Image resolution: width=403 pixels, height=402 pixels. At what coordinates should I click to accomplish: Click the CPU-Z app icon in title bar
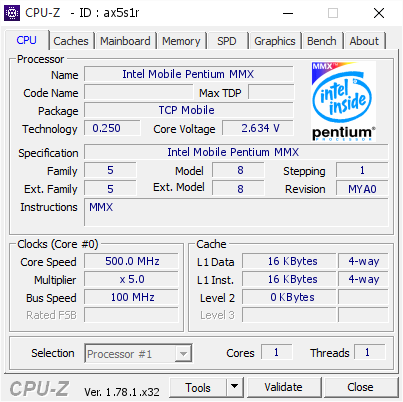(x=12, y=13)
